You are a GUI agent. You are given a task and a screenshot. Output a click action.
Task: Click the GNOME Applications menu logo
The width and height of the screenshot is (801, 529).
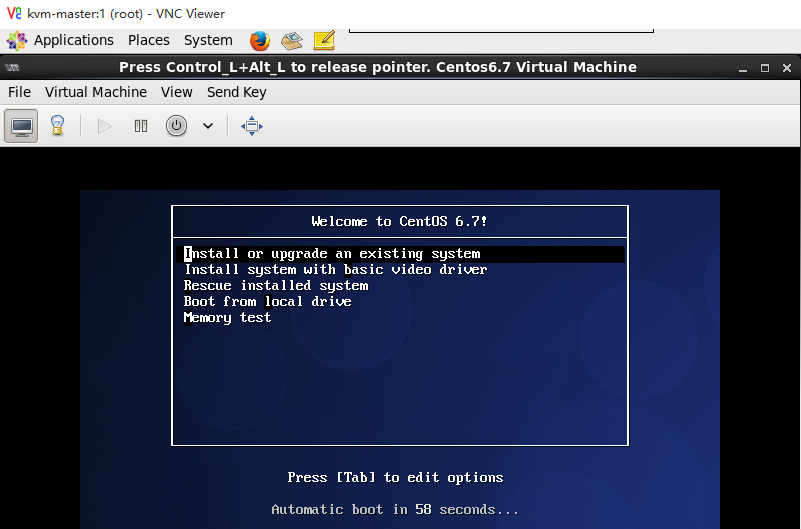click(x=17, y=40)
